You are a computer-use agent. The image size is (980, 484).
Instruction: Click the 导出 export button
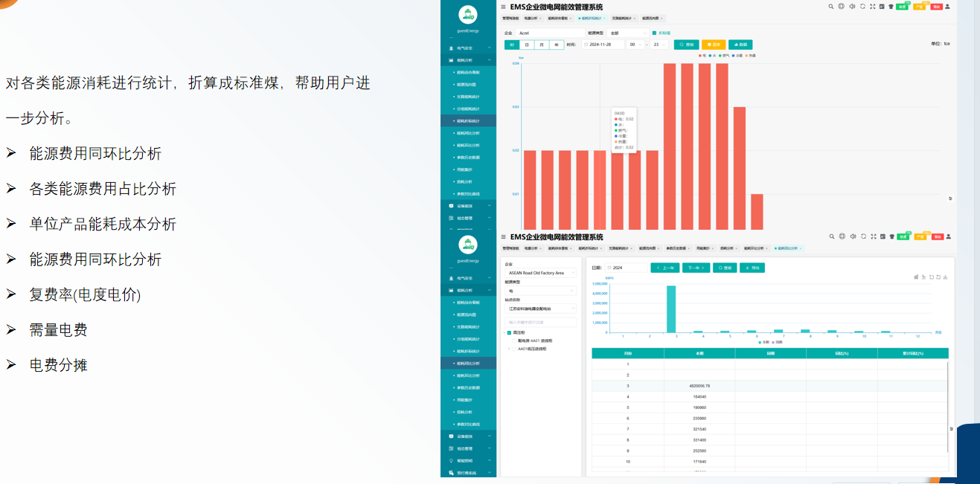752,268
